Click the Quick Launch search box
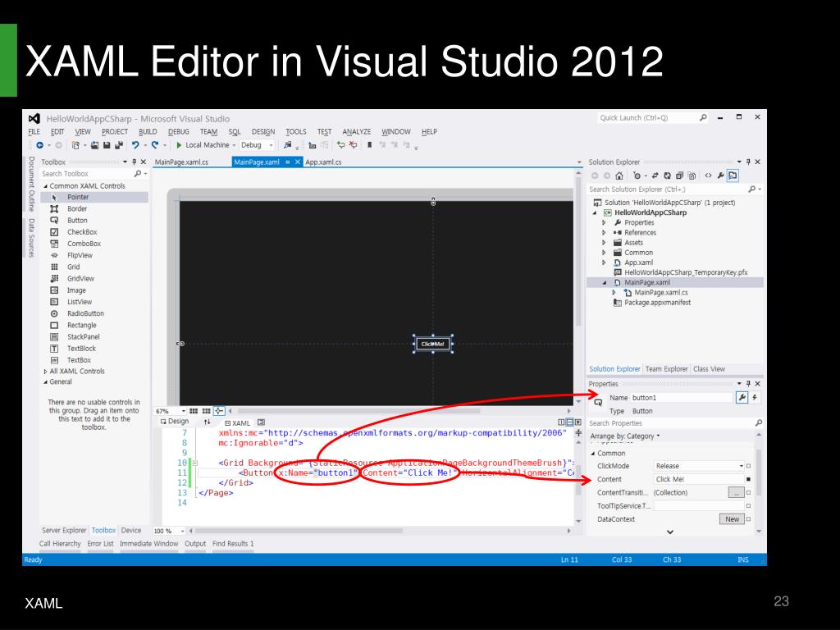Screen dimensions: 840x630 coord(653,118)
